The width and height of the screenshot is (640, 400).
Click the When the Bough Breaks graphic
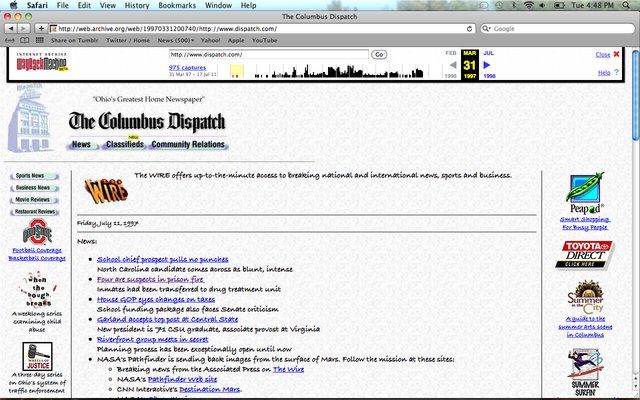pyautogui.click(x=37, y=290)
